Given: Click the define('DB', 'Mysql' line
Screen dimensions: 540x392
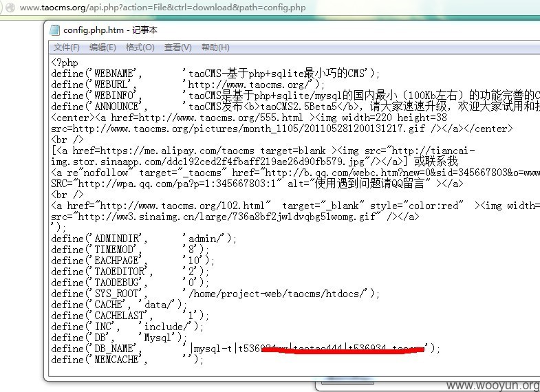Looking at the screenshot, I should coord(119,338).
